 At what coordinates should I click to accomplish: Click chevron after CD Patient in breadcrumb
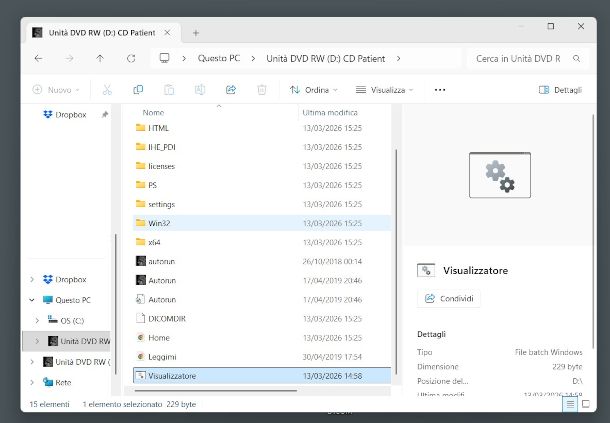(398, 59)
